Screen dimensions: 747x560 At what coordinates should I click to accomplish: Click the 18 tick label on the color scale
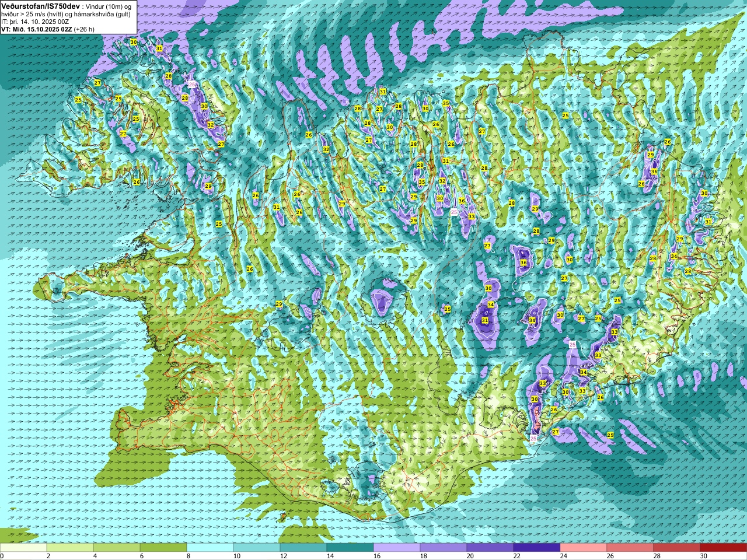(424, 556)
